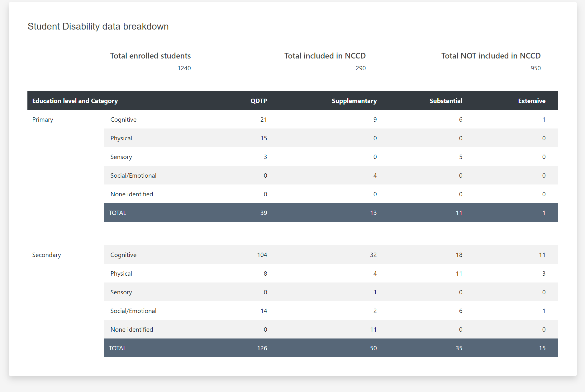Screen dimensions: 585x392
Task: Select the Total NOT included in NCCD label
Action: click(491, 56)
